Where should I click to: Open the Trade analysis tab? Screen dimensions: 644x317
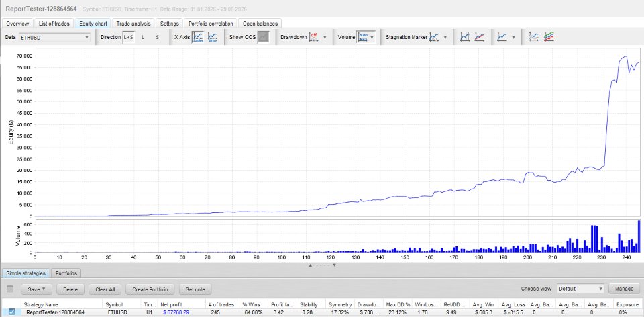click(x=133, y=24)
